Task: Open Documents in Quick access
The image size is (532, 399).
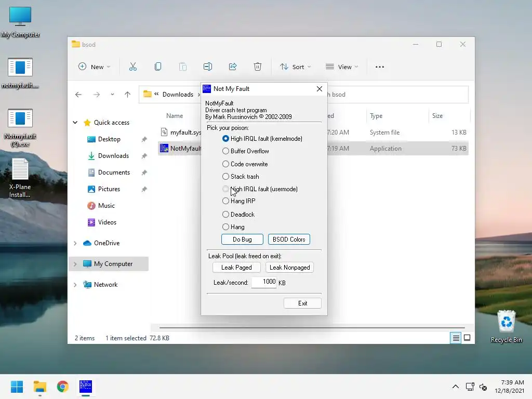Action: [x=114, y=172]
